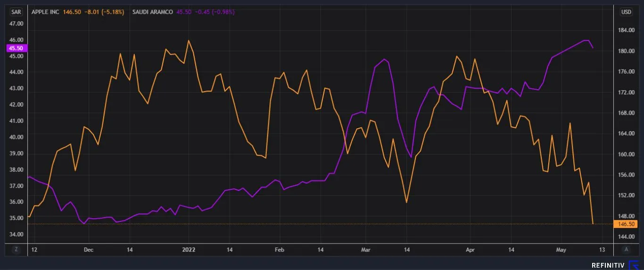Select the APPLE INC legend label
This screenshot has height=270, width=644.
coord(45,12)
